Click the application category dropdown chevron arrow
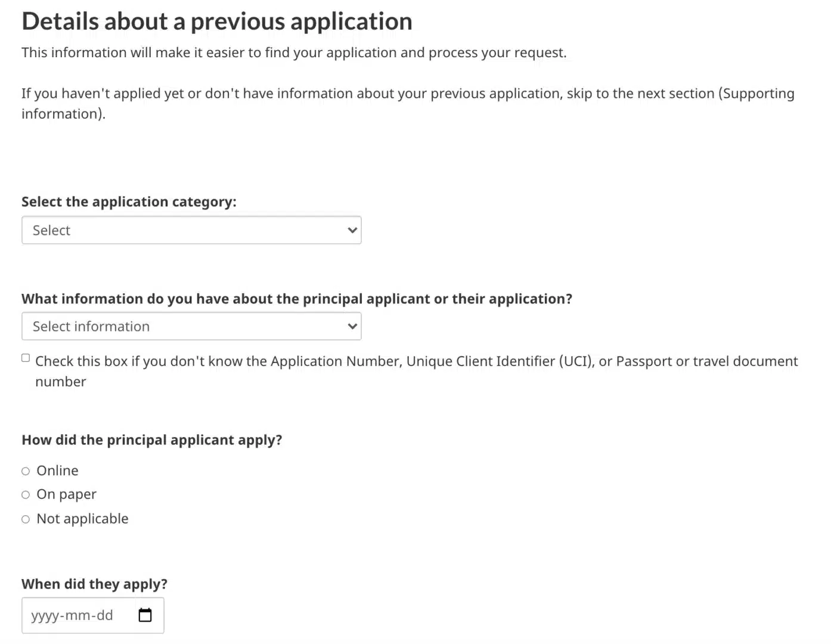The height and width of the screenshot is (644, 831). coord(352,230)
